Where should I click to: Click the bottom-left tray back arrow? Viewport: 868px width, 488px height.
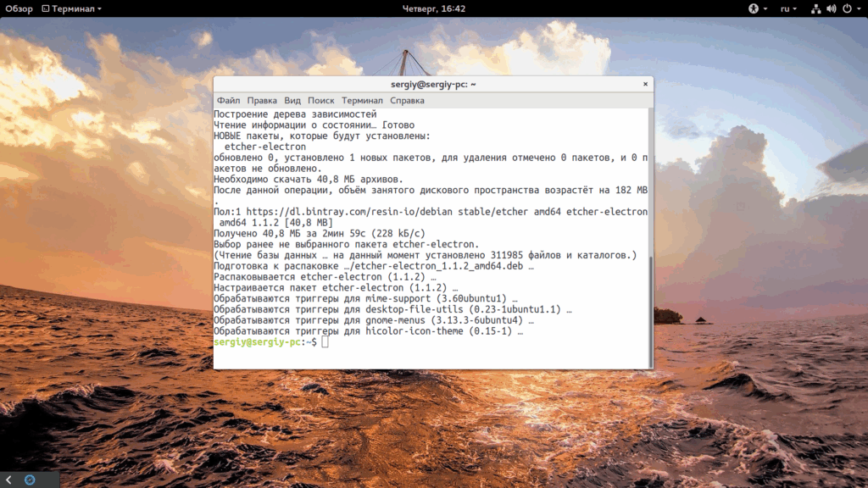pos(8,480)
